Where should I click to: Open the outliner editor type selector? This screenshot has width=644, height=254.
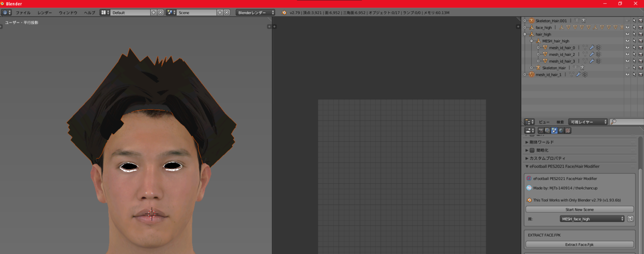pos(529,122)
